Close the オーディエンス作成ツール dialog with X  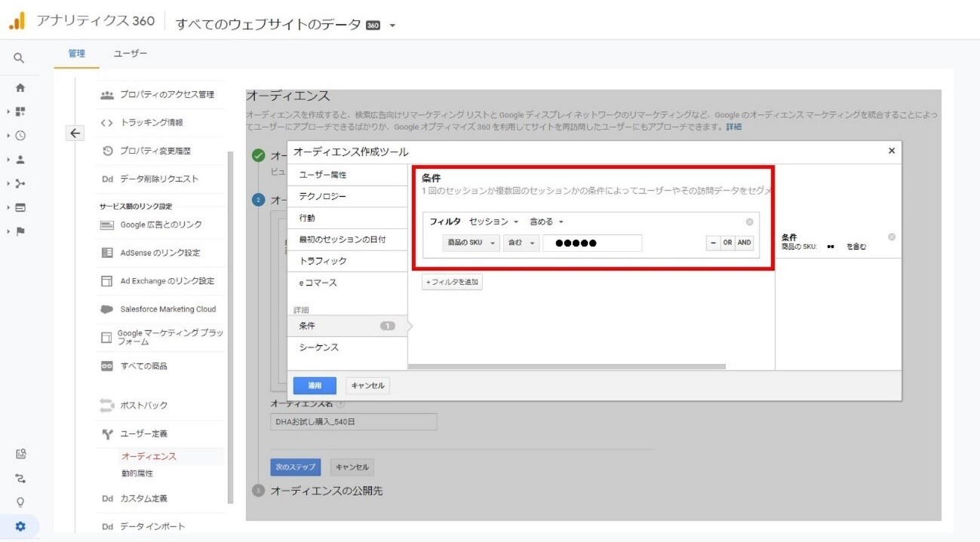coord(891,151)
